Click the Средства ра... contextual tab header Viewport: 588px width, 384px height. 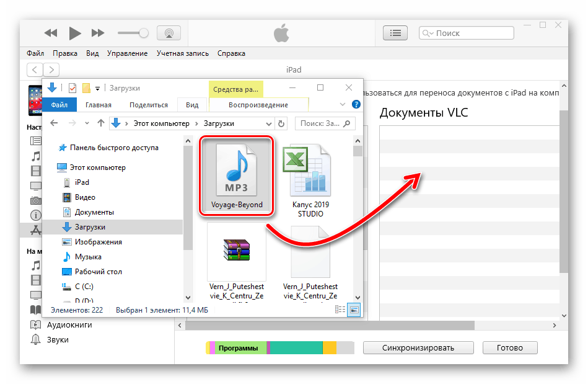(x=235, y=89)
